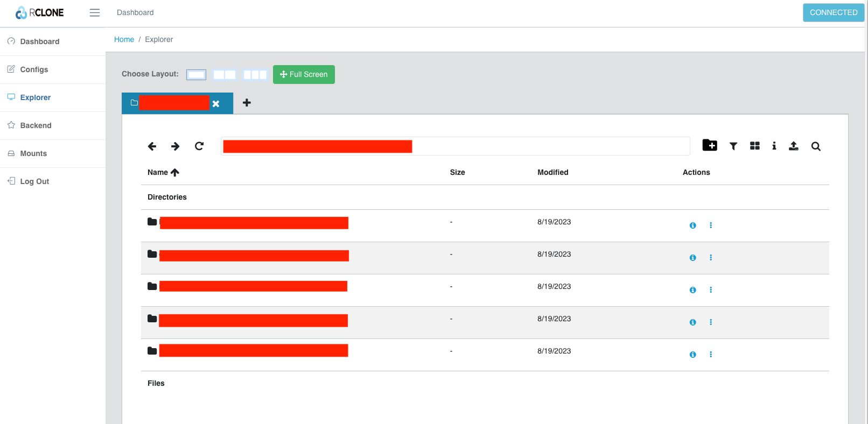Open search in the explorer toolbar

coord(816,146)
